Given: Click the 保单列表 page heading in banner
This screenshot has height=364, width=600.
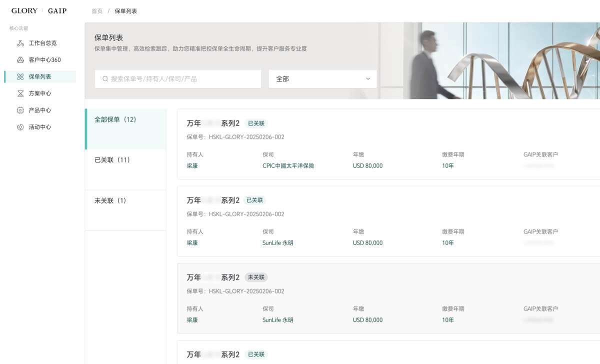Looking at the screenshot, I should (x=108, y=37).
